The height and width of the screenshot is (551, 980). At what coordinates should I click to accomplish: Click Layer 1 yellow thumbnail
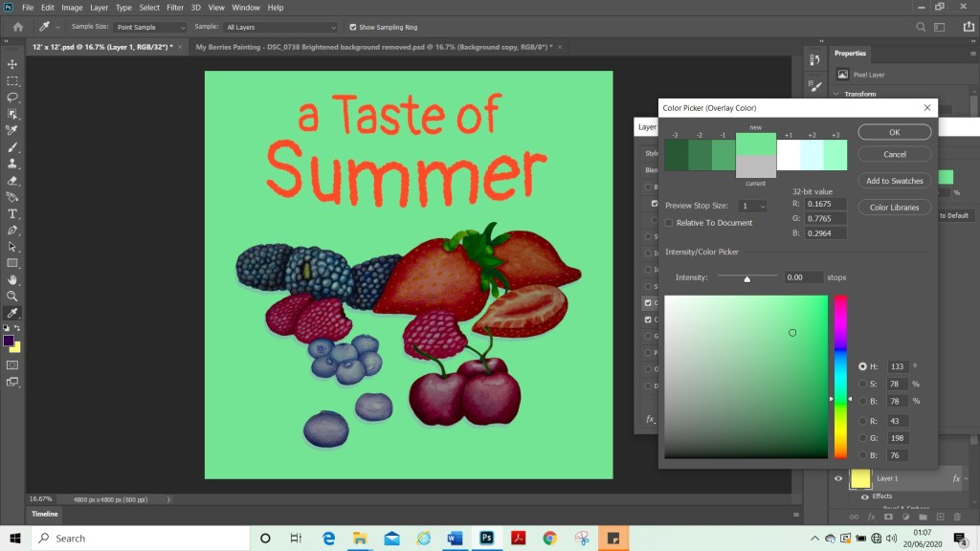pyautogui.click(x=860, y=478)
